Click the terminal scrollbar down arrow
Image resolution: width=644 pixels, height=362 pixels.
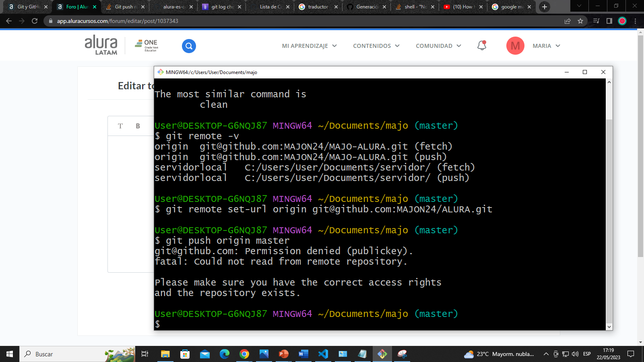tap(609, 327)
